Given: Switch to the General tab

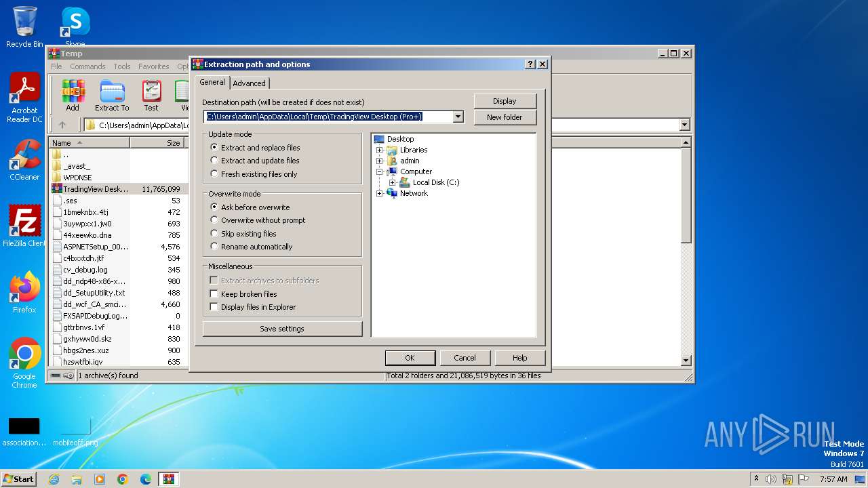Looking at the screenshot, I should 212,82.
